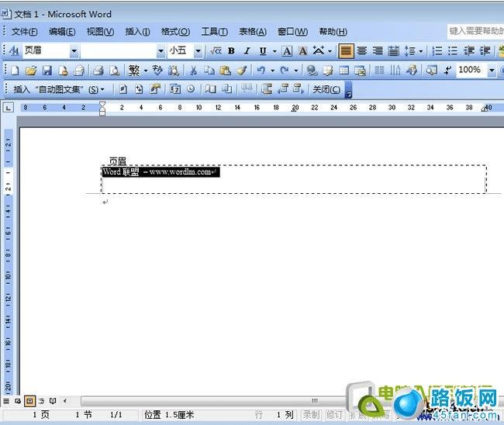Viewport: 504px width, 425px height.
Task: Toggle italic formatting
Action: coord(247,51)
